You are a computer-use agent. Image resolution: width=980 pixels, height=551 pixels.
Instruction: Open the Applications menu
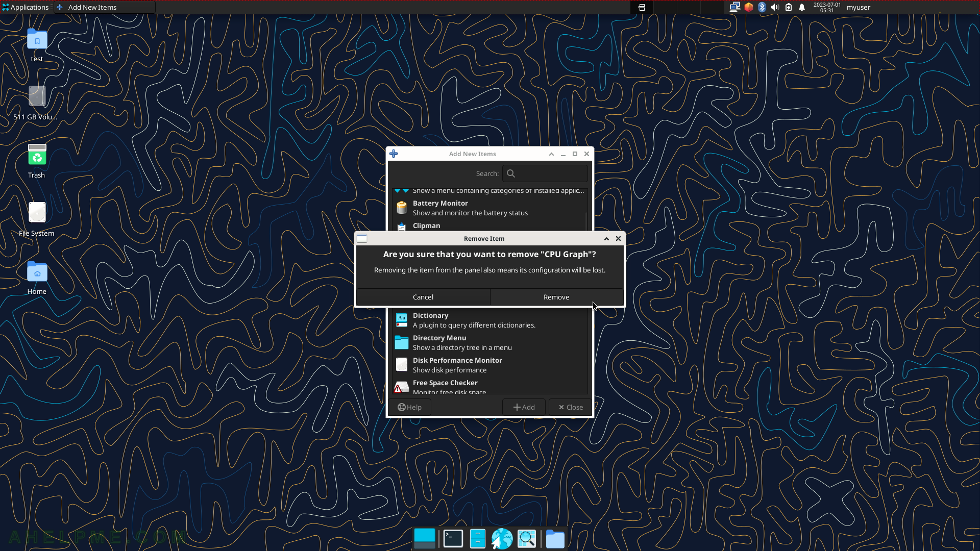pos(26,7)
